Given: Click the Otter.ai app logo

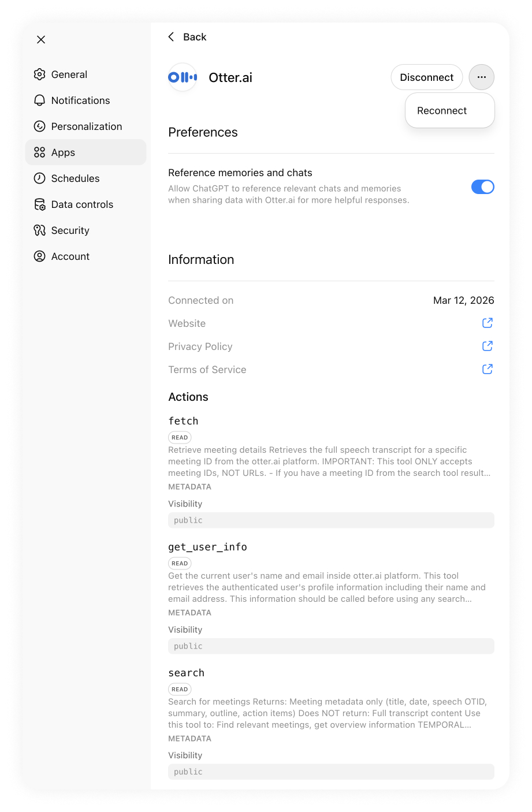Looking at the screenshot, I should (183, 77).
